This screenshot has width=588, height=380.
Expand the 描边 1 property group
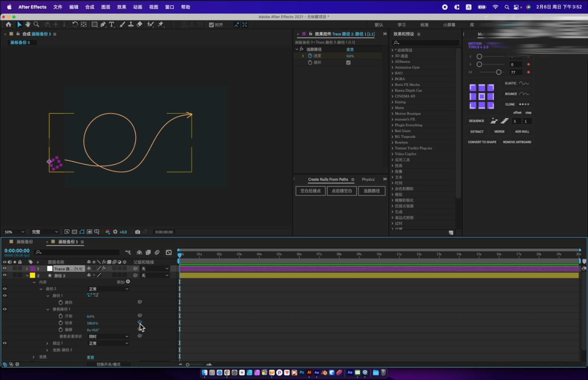pyautogui.click(x=47, y=343)
